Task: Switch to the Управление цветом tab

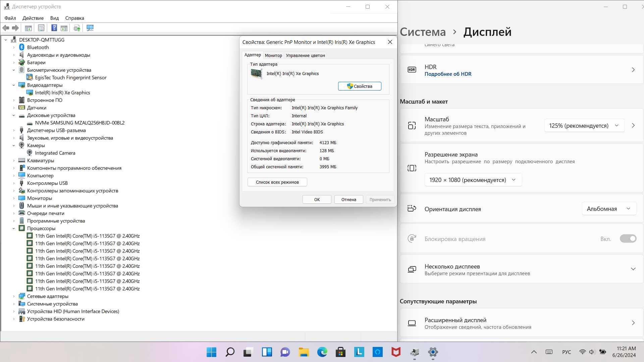Action: point(305,56)
